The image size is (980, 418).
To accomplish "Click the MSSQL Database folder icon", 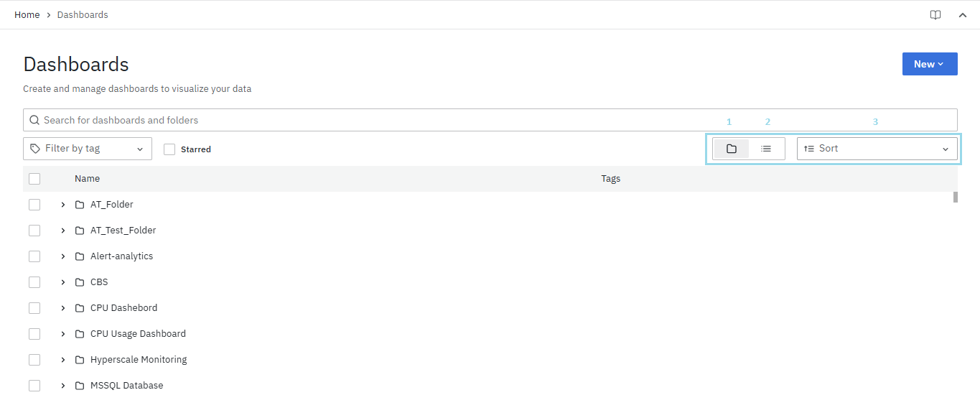I will click(x=80, y=386).
